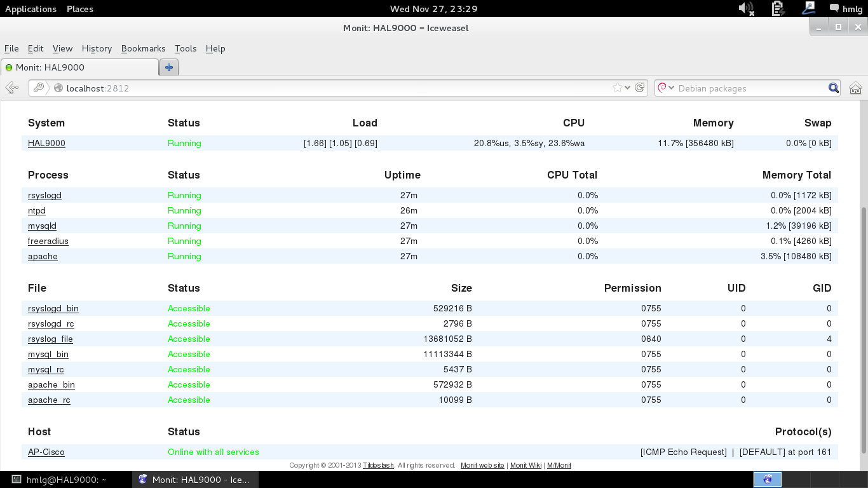Click the 11.7% [356480 kB] memory value

coord(696,143)
